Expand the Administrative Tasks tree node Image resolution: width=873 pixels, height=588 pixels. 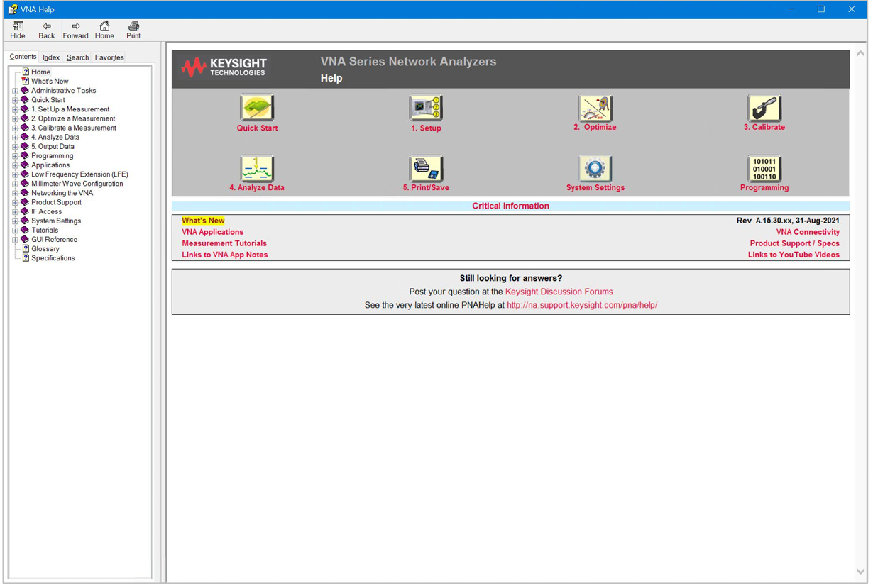[x=15, y=91]
